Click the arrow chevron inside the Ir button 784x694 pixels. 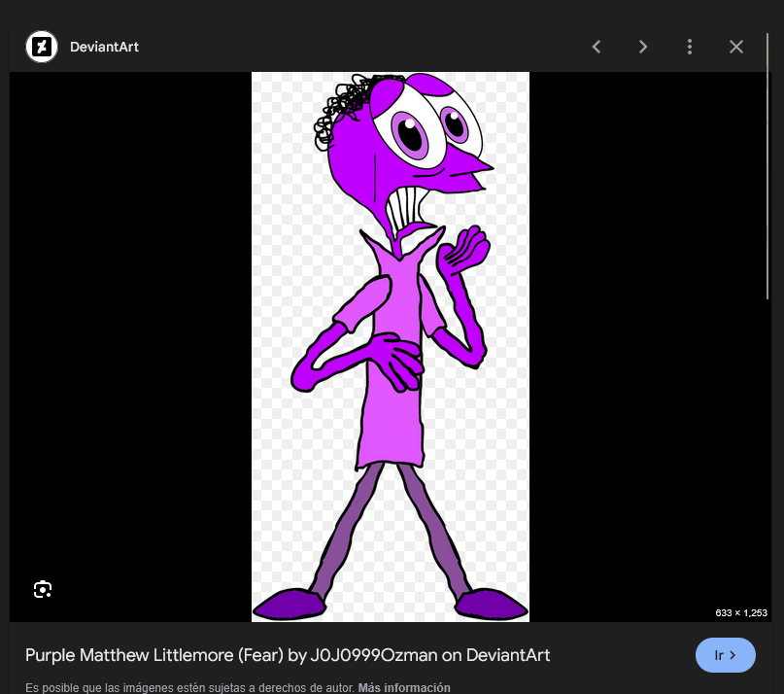733,655
